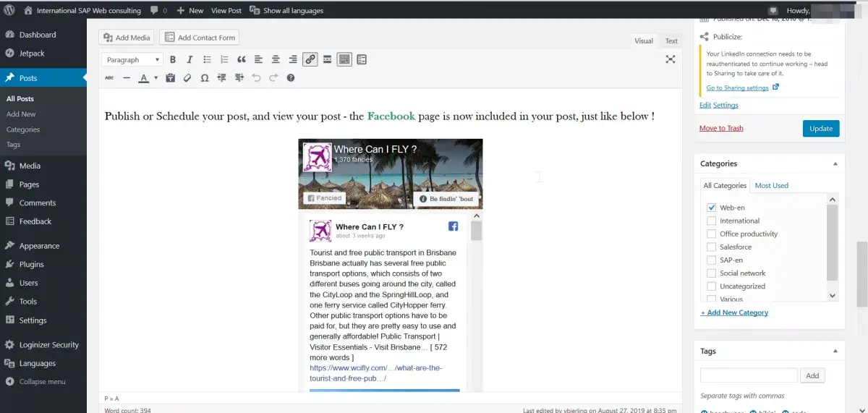
Task: Align text right
Action: tap(293, 59)
